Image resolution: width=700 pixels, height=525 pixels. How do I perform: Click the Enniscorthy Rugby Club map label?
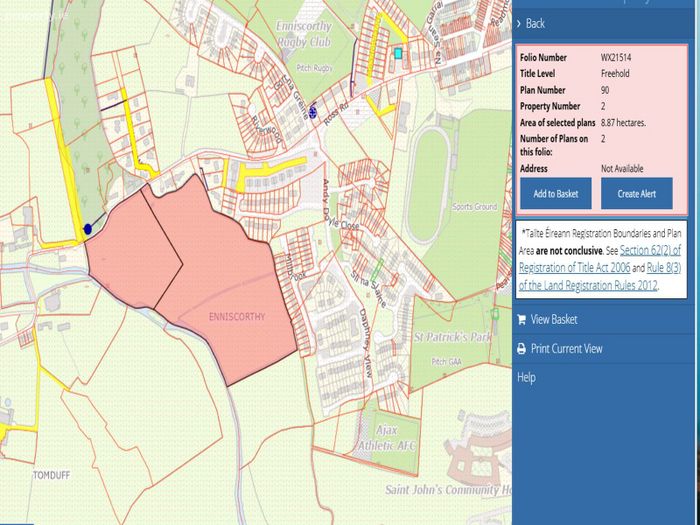[x=304, y=34]
